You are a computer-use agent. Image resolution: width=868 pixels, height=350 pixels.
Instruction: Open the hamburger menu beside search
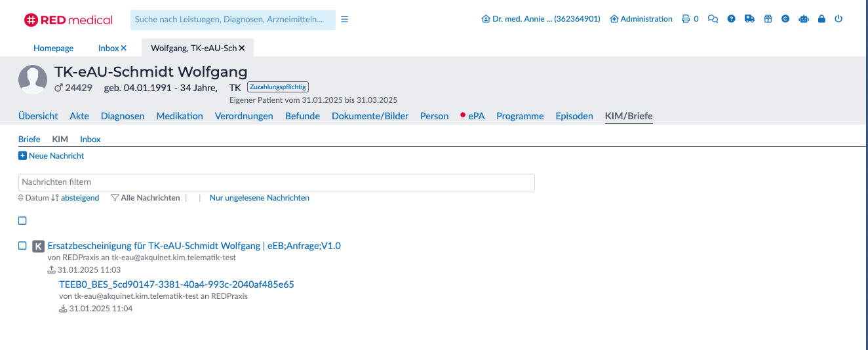pyautogui.click(x=345, y=20)
